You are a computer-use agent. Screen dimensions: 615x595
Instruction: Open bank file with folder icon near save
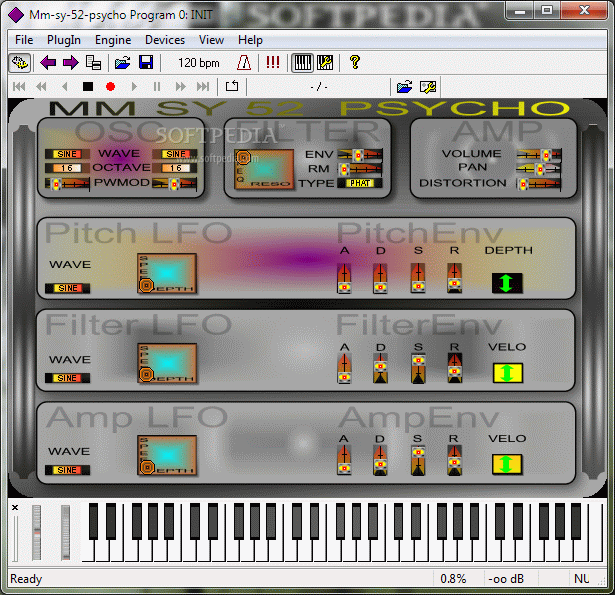122,63
